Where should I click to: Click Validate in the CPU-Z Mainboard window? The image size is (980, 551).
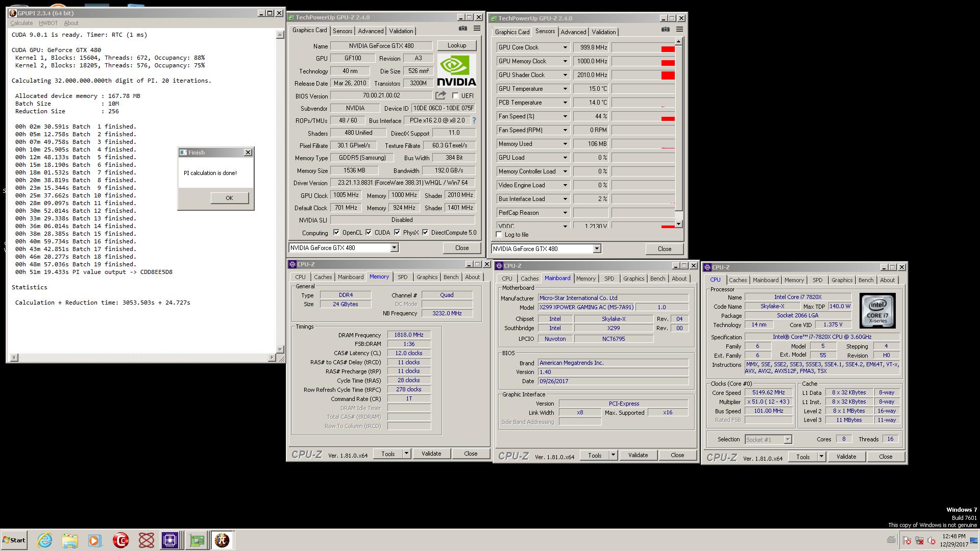pyautogui.click(x=638, y=455)
